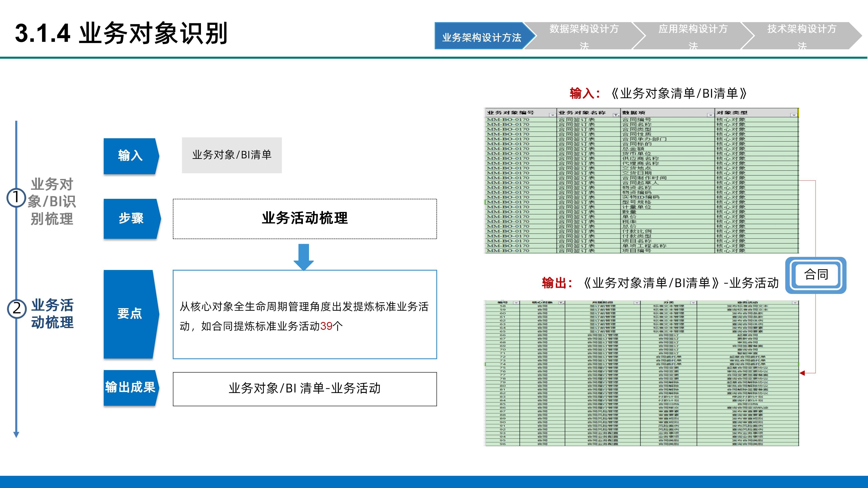Select the 审批合同 business activity cell
This screenshot has width=868, height=488.
(747, 343)
